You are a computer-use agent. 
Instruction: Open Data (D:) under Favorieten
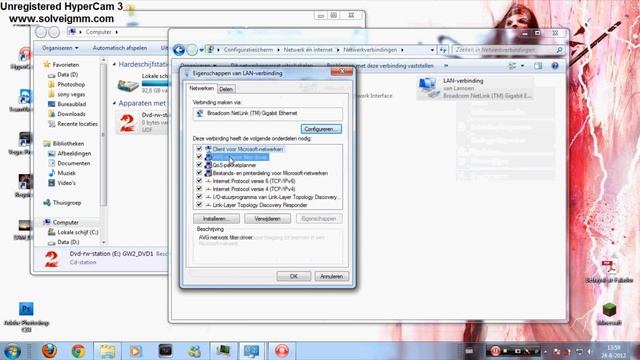pos(68,75)
